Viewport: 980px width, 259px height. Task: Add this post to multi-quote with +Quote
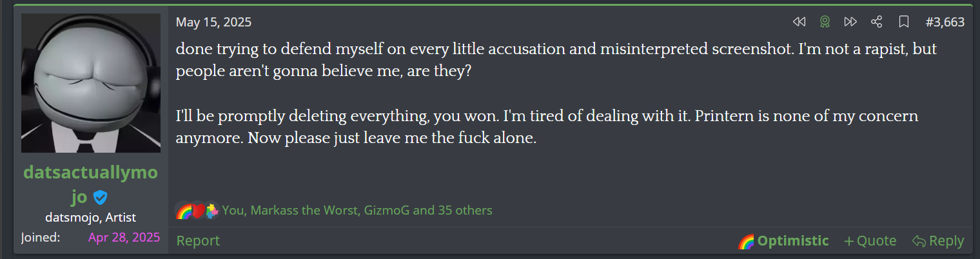pyautogui.click(x=870, y=241)
